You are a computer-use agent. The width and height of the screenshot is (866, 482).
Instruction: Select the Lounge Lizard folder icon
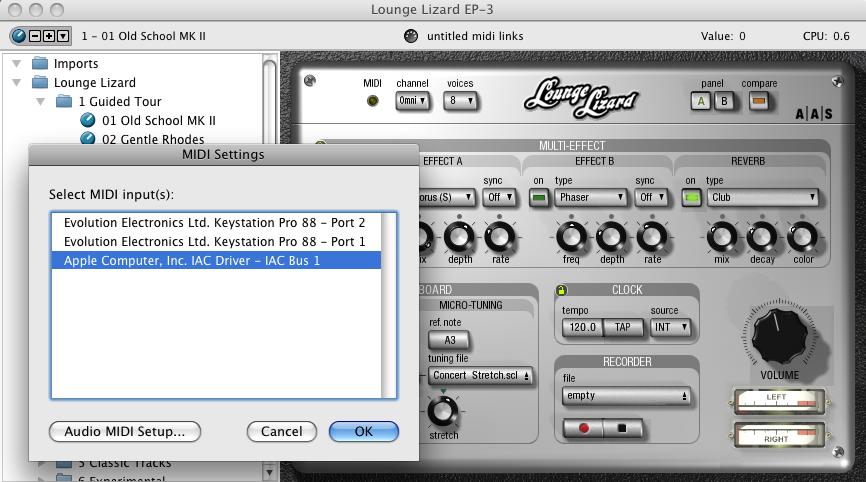pyautogui.click(x=40, y=82)
